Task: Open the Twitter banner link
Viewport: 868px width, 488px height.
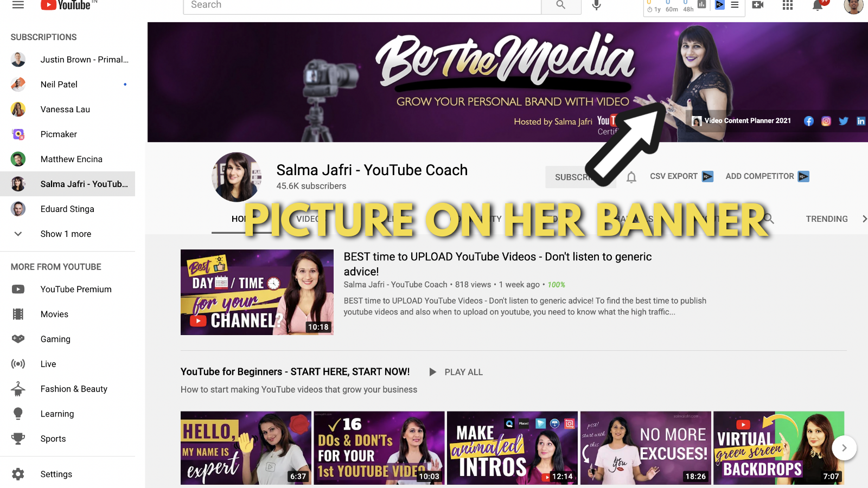Action: (x=844, y=121)
